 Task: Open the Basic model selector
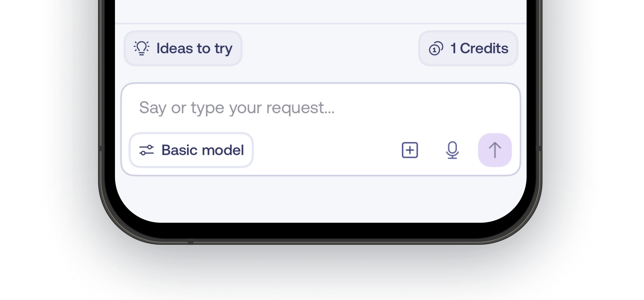click(x=191, y=150)
